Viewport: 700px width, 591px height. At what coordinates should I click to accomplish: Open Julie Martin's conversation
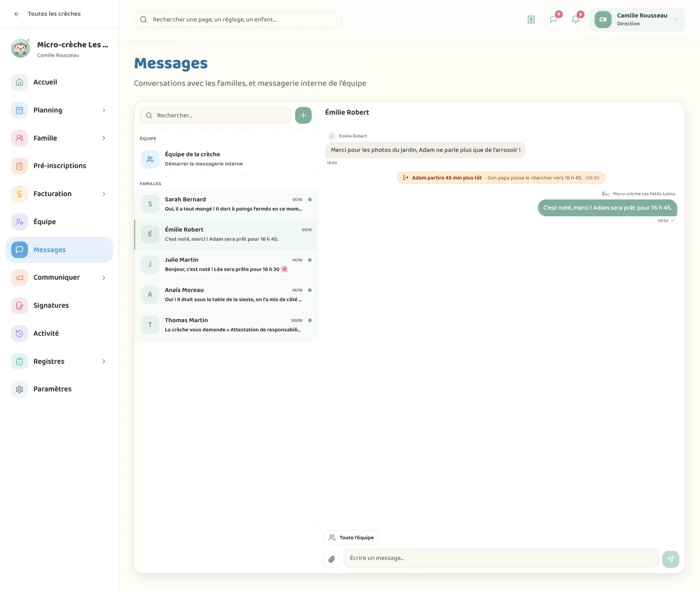point(226,264)
